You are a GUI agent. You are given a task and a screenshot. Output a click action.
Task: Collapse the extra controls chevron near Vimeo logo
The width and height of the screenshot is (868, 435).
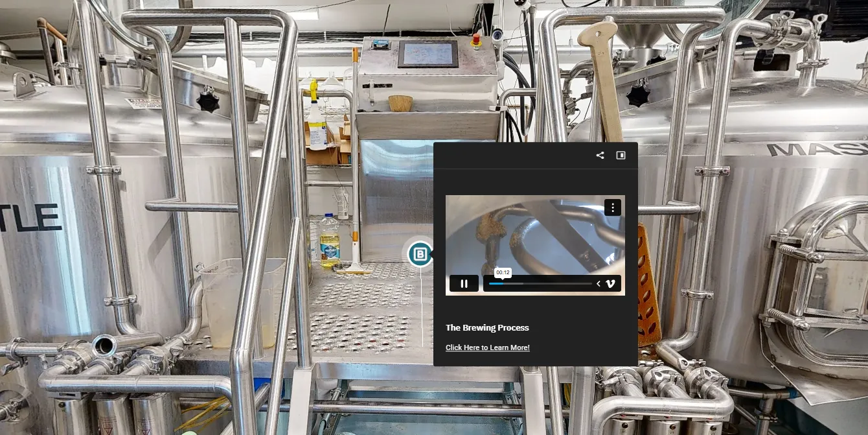coord(599,283)
